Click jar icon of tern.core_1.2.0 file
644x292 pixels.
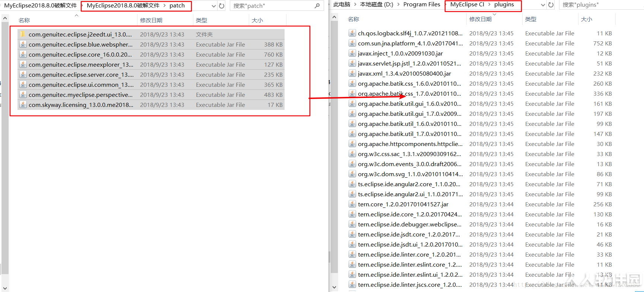[352, 204]
